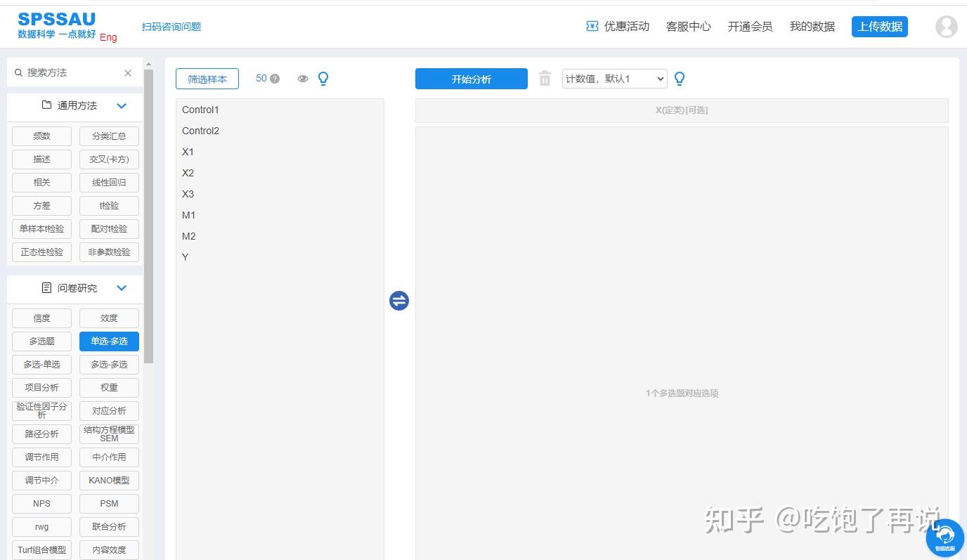This screenshot has width=967, height=560.
Task: Click the trash icon next to 开始分析
Action: (x=545, y=79)
